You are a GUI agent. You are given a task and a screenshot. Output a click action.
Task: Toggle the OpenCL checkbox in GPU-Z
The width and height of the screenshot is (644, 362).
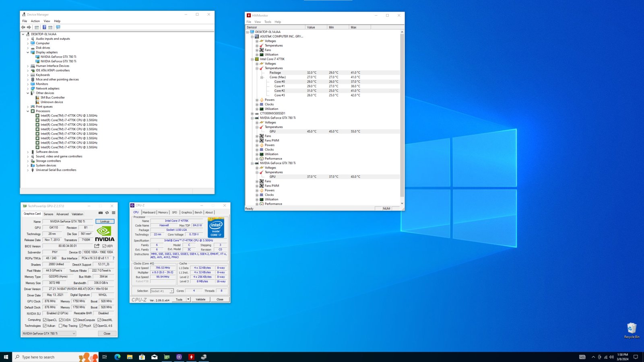pos(45,320)
